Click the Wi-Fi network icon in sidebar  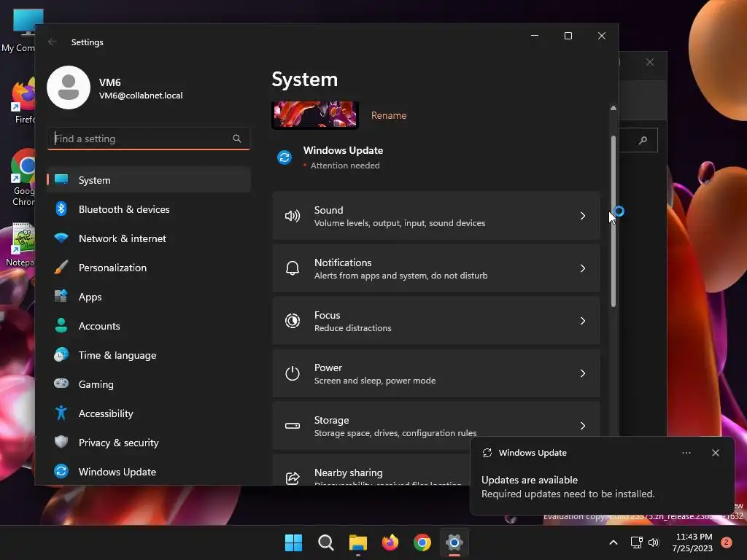[61, 238]
